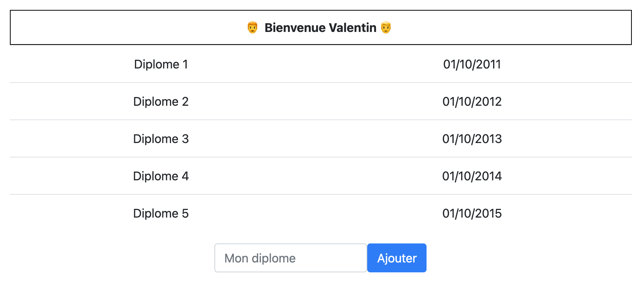Click the number 1 in Diplome 1
This screenshot has height=283, width=644.
tap(186, 64)
